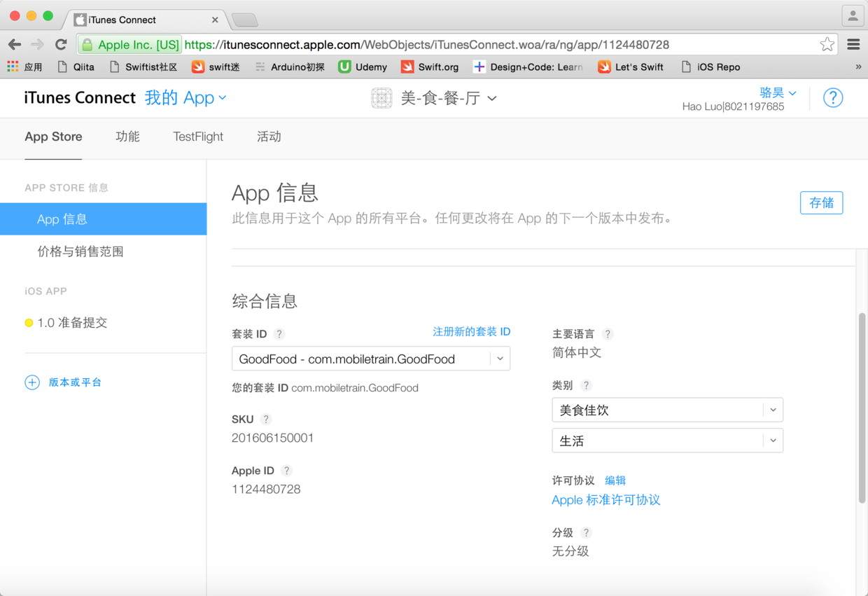Switch to the 活动 tab
This screenshot has width=868, height=596.
coord(269,137)
